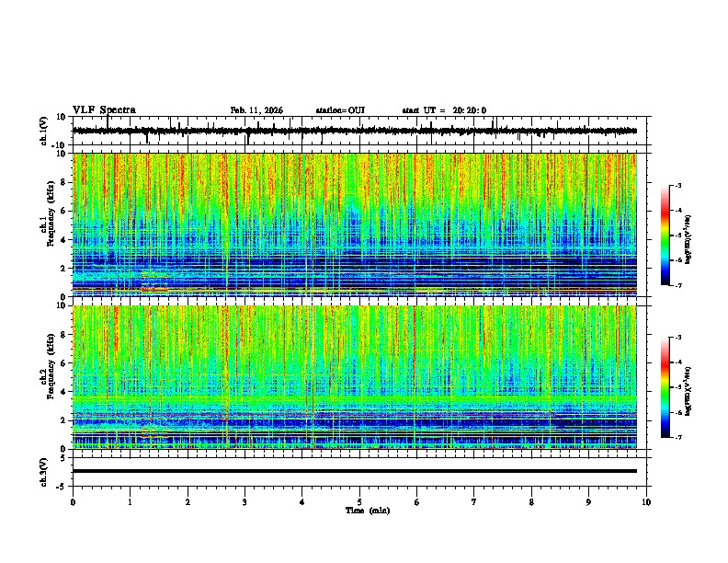728x563 pixels.
Task: Click tick label 7 on time axis
Action: click(474, 502)
